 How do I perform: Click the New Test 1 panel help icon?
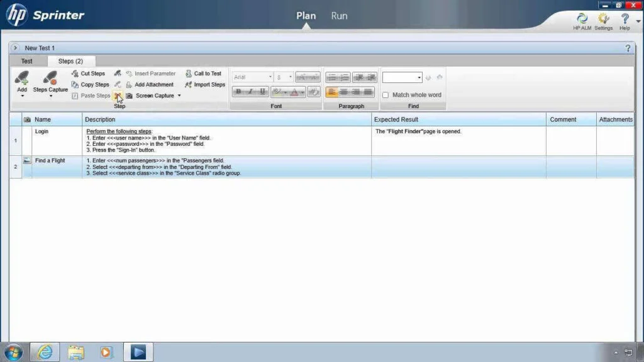[x=628, y=48]
